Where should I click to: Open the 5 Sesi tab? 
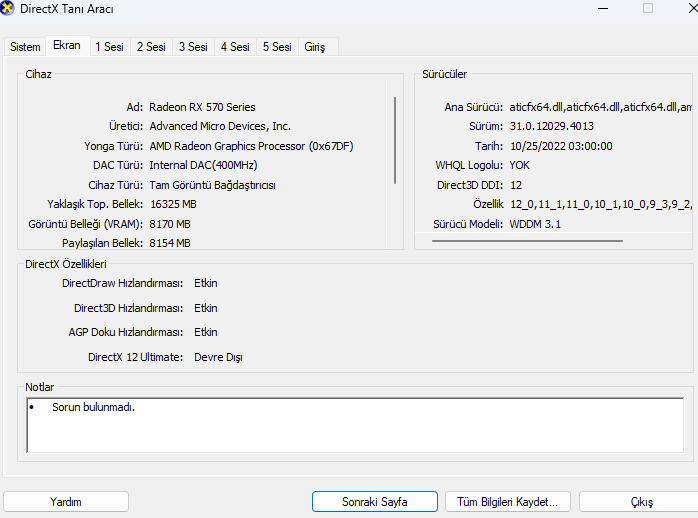[x=277, y=47]
